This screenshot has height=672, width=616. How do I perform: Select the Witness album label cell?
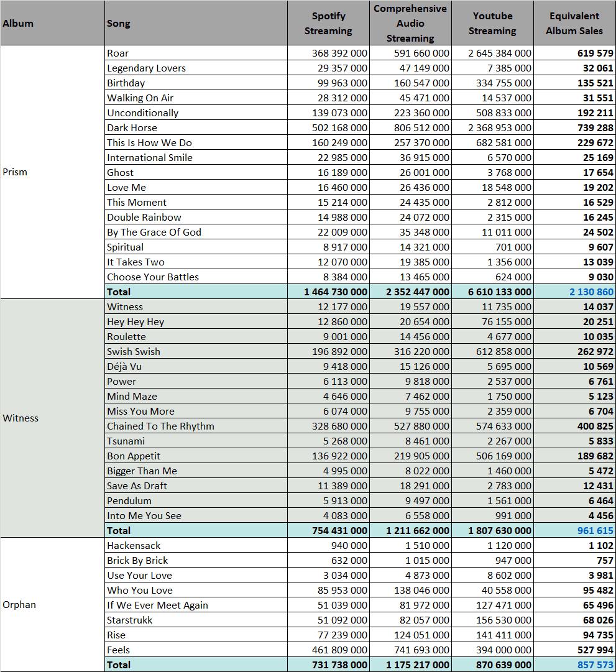tap(52, 418)
